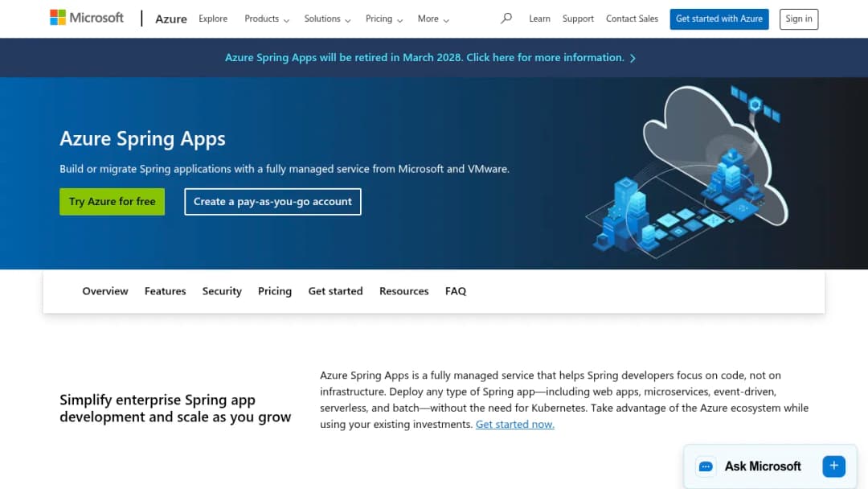This screenshot has width=868, height=489.
Task: Switch to the Features tab
Action: click(165, 291)
